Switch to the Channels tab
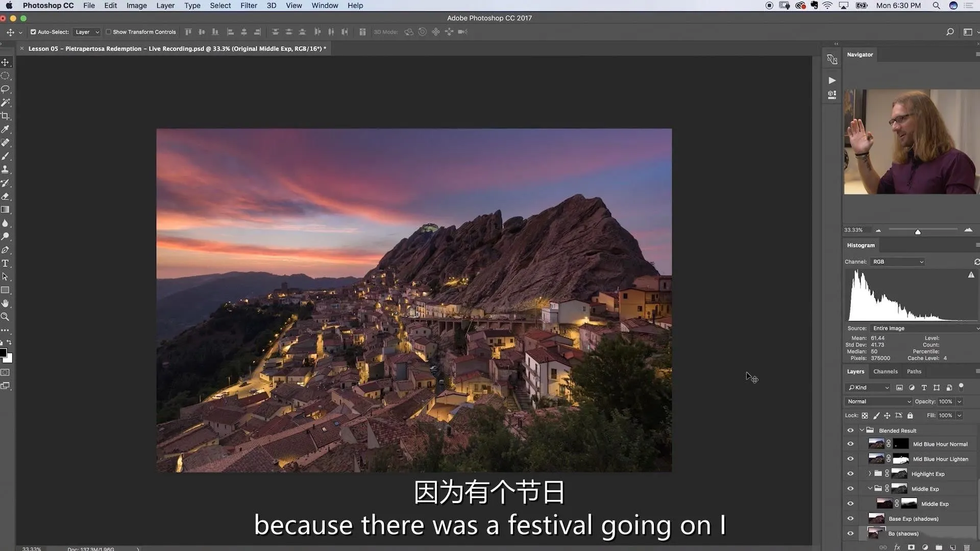980x551 pixels. click(x=885, y=371)
